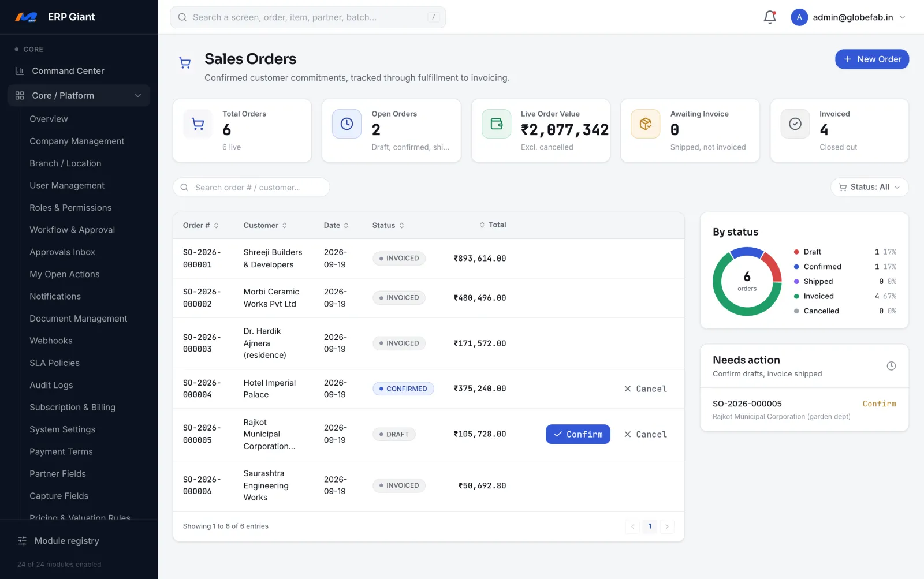This screenshot has height=579, width=924.
Task: Collapse the Core / Platform section
Action: pos(138,96)
